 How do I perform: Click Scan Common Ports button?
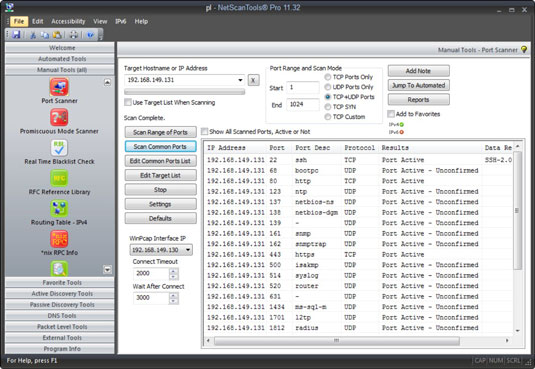click(160, 146)
